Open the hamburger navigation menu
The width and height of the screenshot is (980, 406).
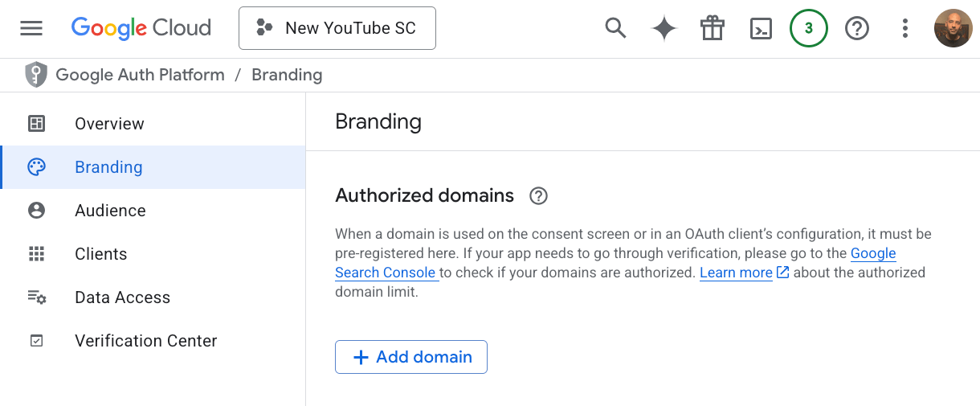tap(31, 28)
